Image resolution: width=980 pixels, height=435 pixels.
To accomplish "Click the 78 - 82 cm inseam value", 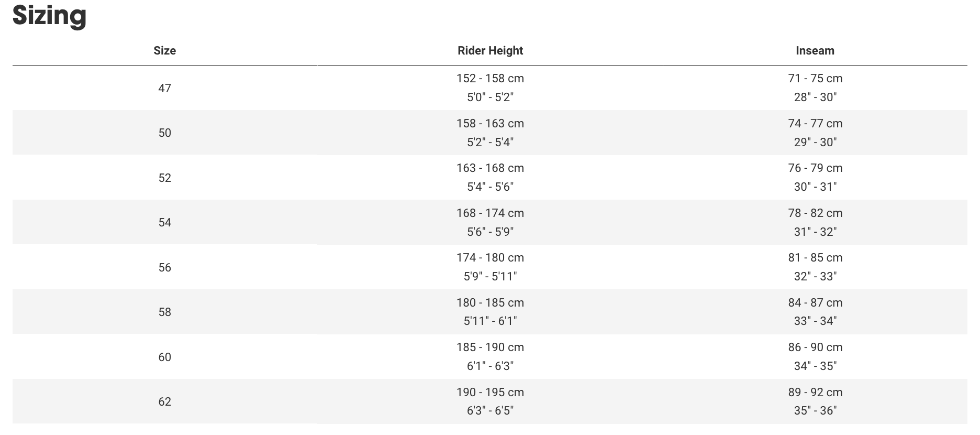I will 815,213.
